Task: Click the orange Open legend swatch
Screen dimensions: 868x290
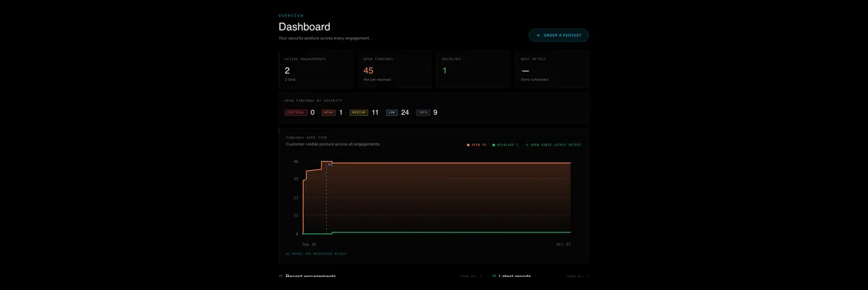Action: pos(468,145)
